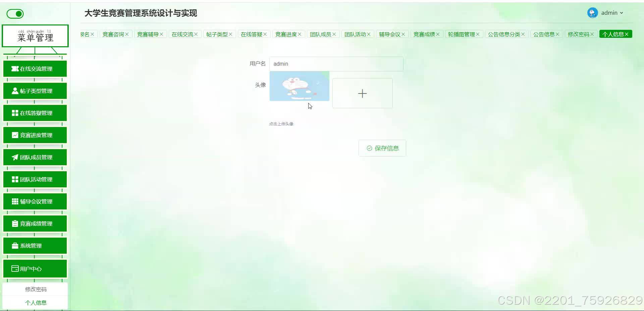Select the send icon for 团队成员管理
The height and width of the screenshot is (311, 644).
(15, 157)
